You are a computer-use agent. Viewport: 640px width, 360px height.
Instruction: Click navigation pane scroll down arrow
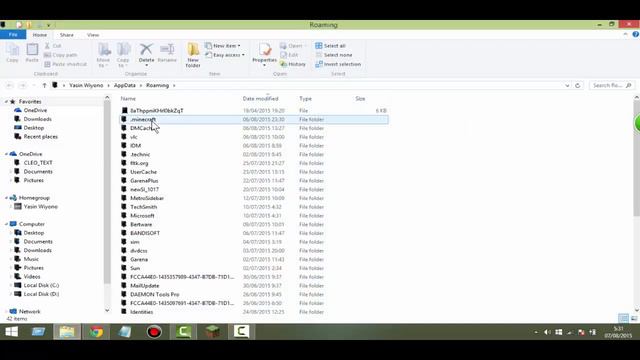click(107, 310)
